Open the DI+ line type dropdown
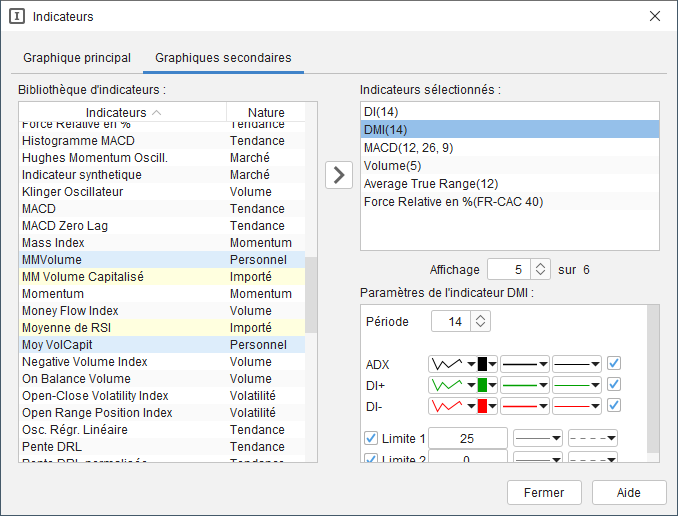The height and width of the screenshot is (516, 678). [x=577, y=385]
